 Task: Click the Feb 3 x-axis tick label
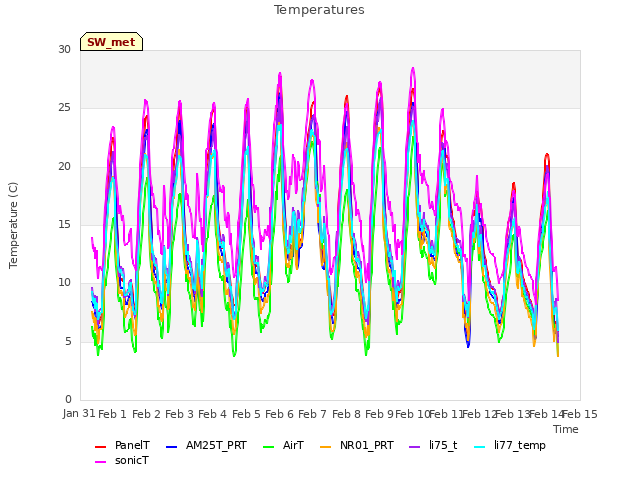click(x=179, y=414)
